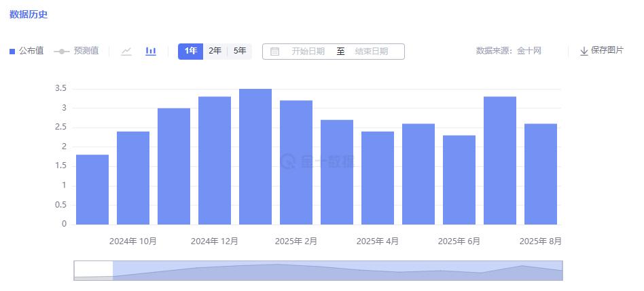Click the 数据历史 section heading
Viewport: 644px width, 291px height.
pos(29,14)
